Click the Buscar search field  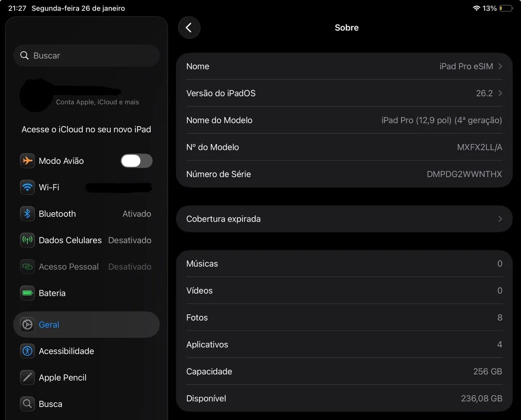tap(86, 55)
